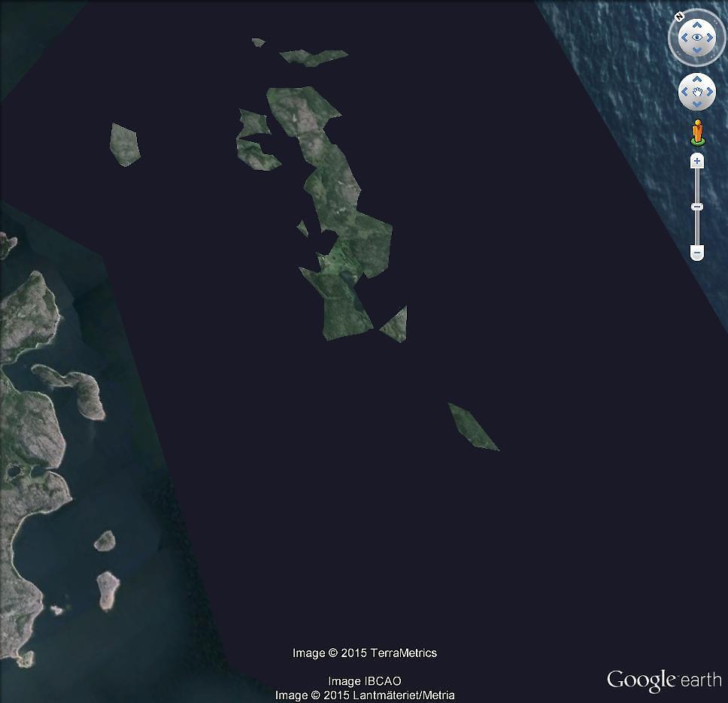Pan map up with Move joystick up arrow
Screen dimensions: 728x703
pos(697,80)
